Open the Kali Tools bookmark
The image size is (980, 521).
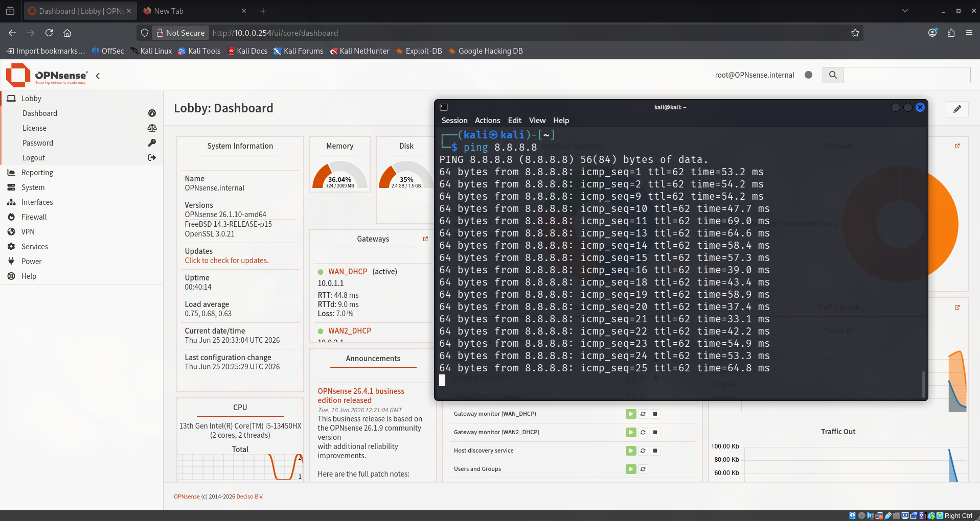click(199, 51)
